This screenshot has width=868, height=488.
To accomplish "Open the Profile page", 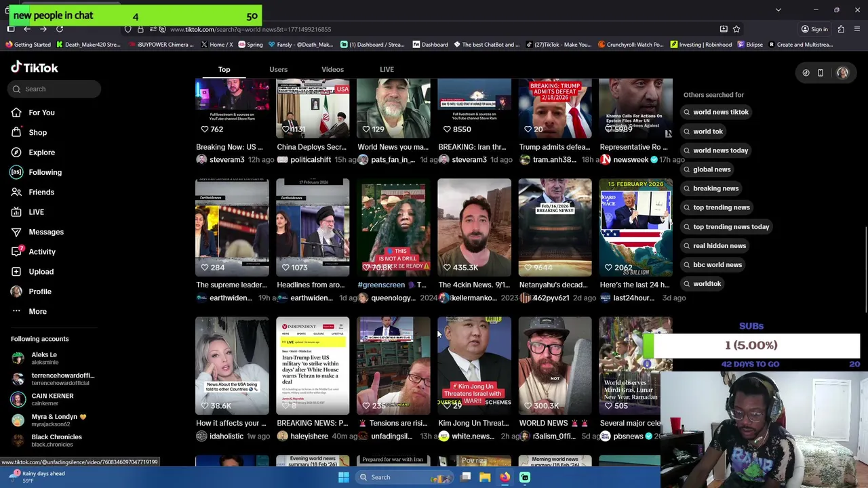I will click(39, 291).
